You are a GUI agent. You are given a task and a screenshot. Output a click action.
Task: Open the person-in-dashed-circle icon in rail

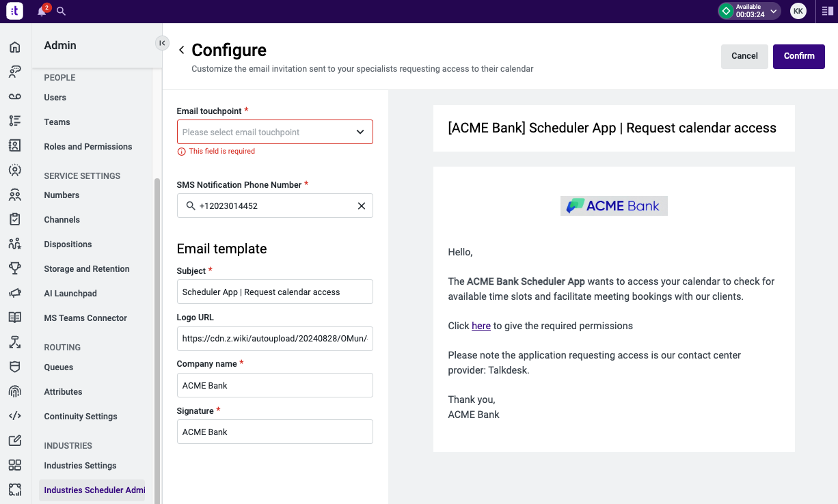tap(14, 170)
